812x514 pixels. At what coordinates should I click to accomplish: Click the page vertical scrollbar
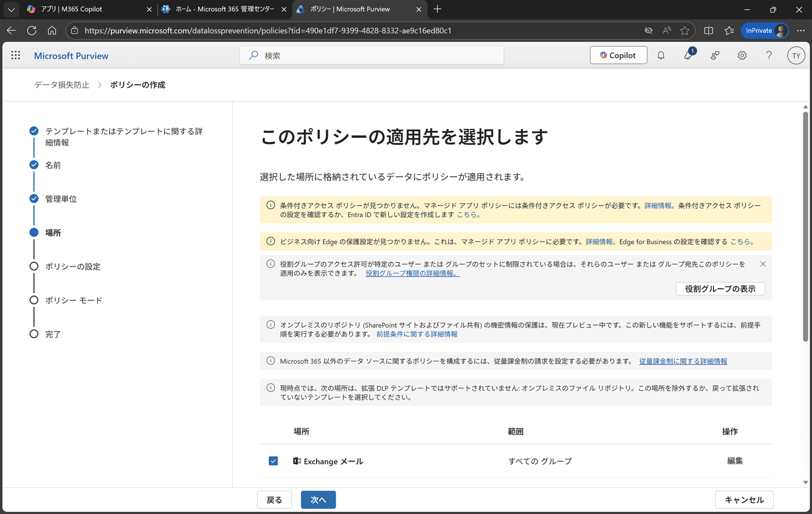tap(806, 226)
